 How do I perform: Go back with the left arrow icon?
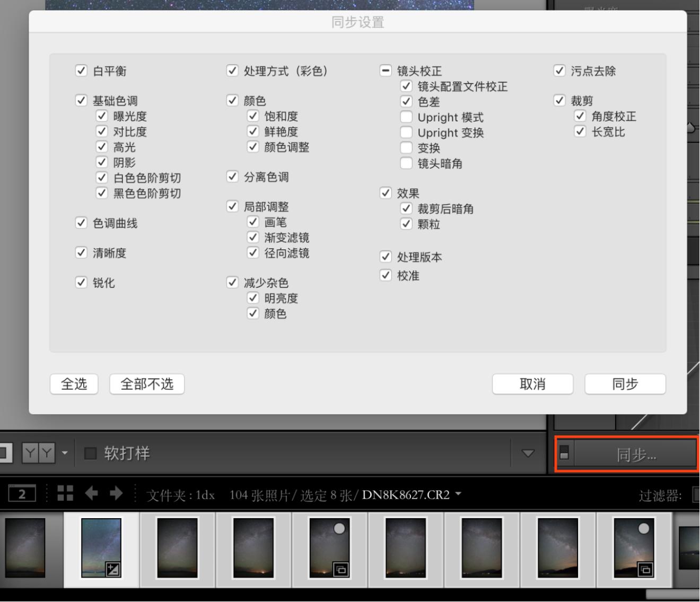(x=91, y=493)
